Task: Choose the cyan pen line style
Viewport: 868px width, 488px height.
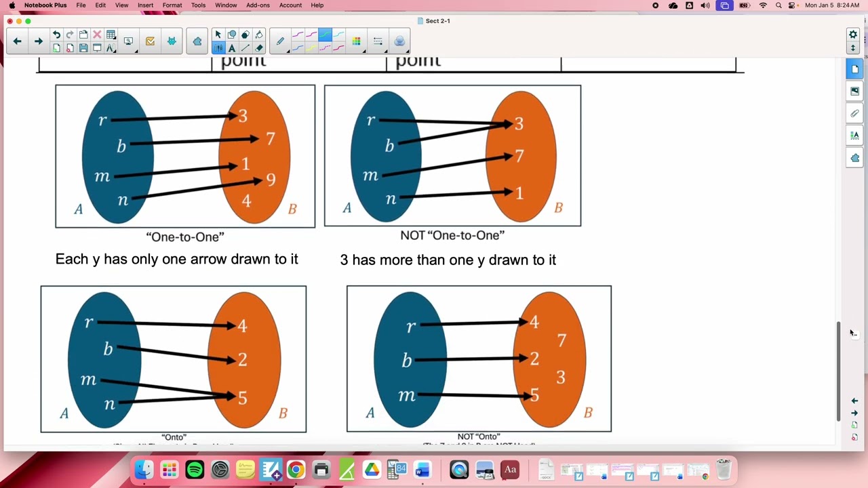Action: (x=338, y=34)
